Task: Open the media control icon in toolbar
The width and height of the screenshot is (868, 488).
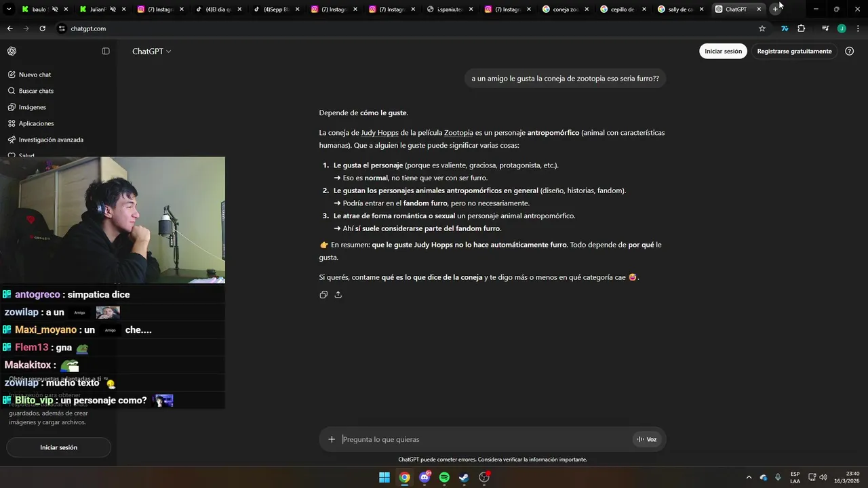Action: point(825,28)
